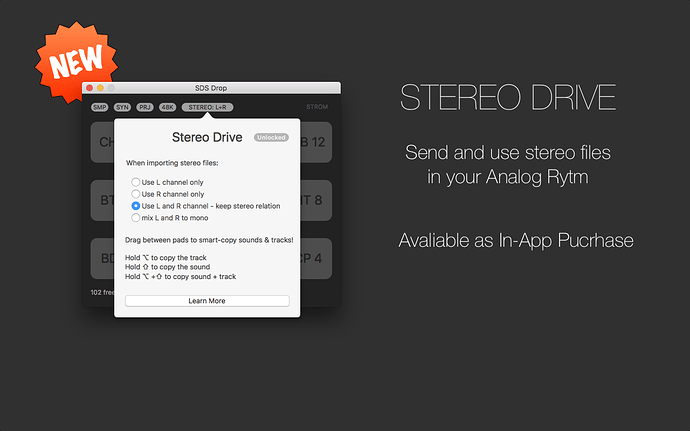The width and height of the screenshot is (690, 431).
Task: Click the pad ending in B 12
Action: pyautogui.click(x=316, y=142)
